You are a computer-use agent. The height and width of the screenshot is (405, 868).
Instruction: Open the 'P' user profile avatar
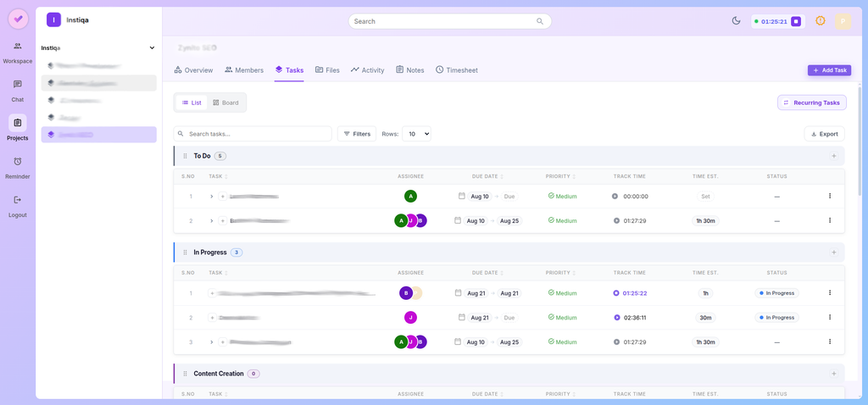(843, 21)
